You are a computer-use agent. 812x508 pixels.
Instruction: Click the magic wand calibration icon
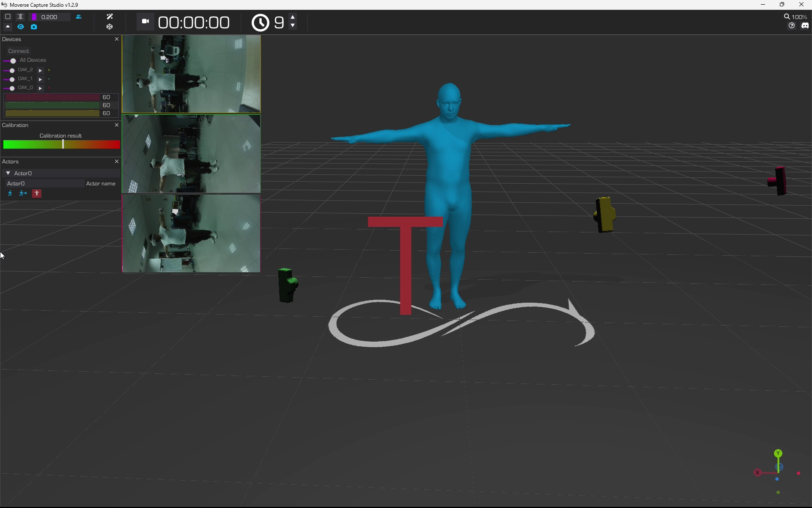(110, 17)
